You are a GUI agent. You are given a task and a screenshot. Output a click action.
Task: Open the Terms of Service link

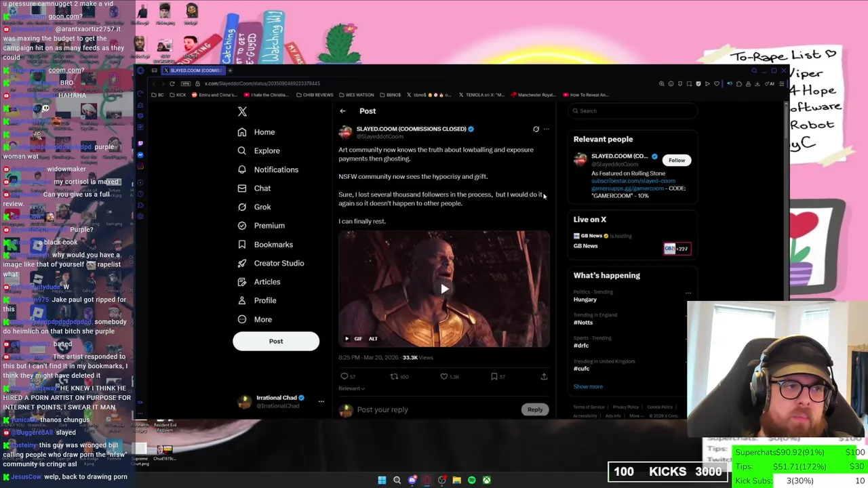pyautogui.click(x=589, y=407)
